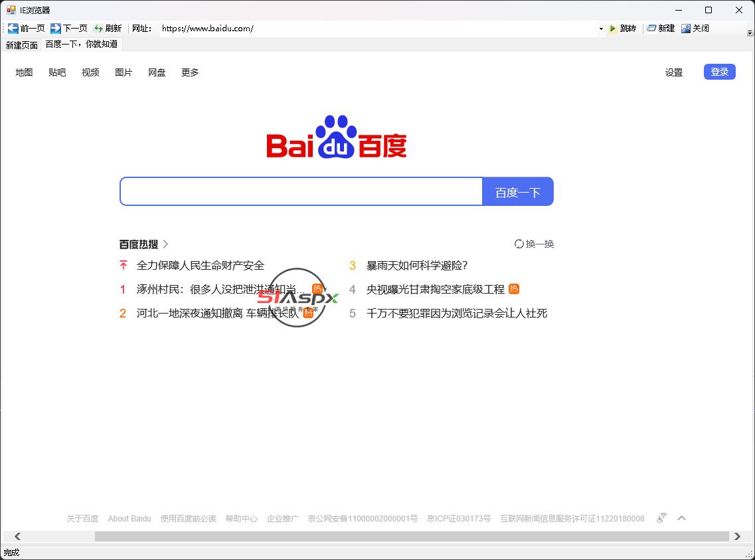Open the 视频 link
Image resolution: width=755 pixels, height=560 pixels.
coord(90,72)
